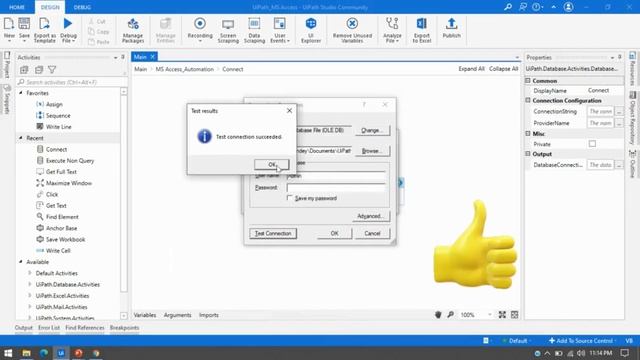Click Browse... button in connection dialog
The width and height of the screenshot is (640, 360).
pos(372,151)
